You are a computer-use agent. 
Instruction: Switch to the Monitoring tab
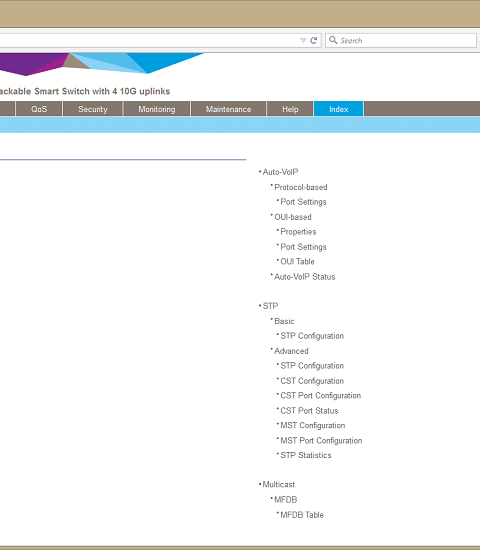point(156,109)
